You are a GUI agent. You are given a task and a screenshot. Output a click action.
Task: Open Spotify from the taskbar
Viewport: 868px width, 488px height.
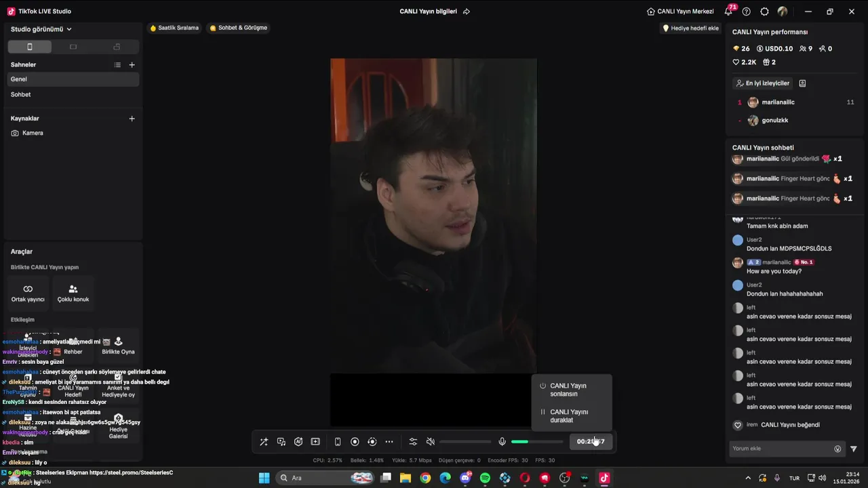(485, 478)
